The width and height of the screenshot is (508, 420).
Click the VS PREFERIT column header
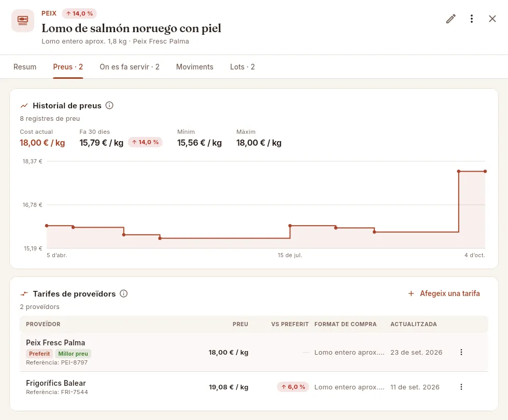[290, 324]
